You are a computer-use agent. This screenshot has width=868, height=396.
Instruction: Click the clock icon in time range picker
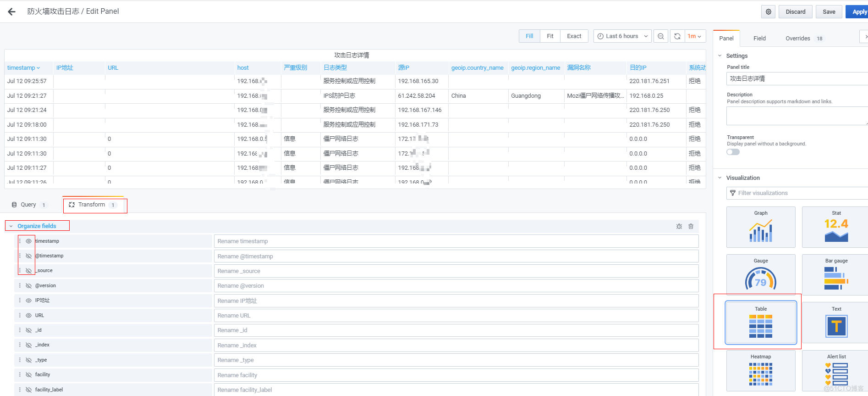click(600, 36)
